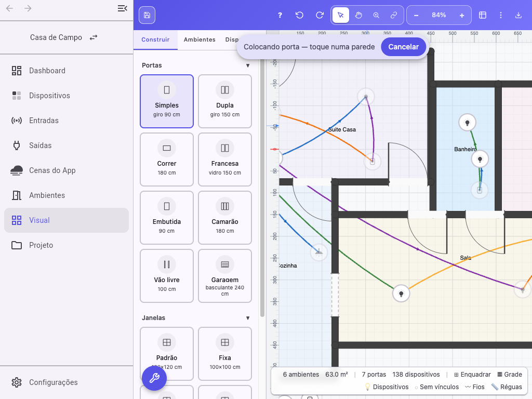Decrease zoom with minus button
The height and width of the screenshot is (399, 532).
[416, 16]
